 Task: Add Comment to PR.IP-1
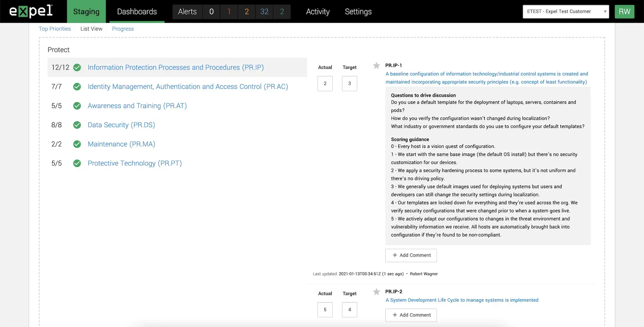411,255
